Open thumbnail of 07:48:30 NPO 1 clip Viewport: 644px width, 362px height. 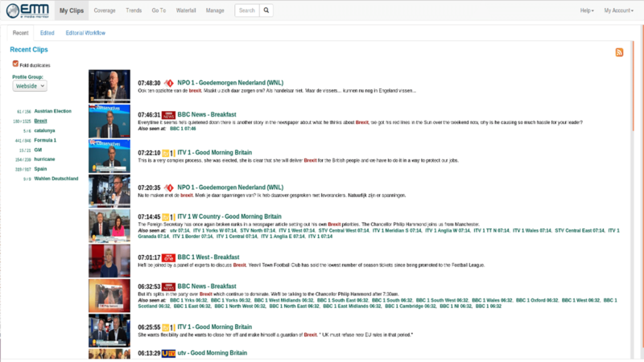click(x=109, y=86)
